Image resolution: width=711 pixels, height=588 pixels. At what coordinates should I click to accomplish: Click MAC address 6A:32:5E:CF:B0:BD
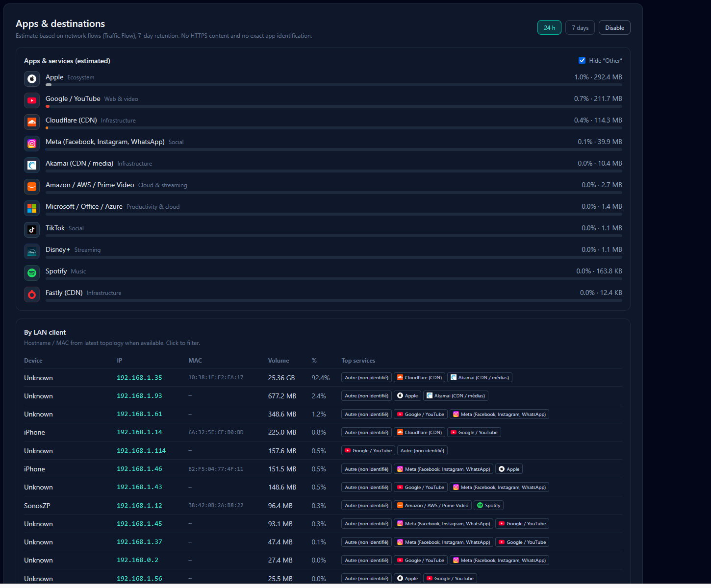click(x=216, y=433)
